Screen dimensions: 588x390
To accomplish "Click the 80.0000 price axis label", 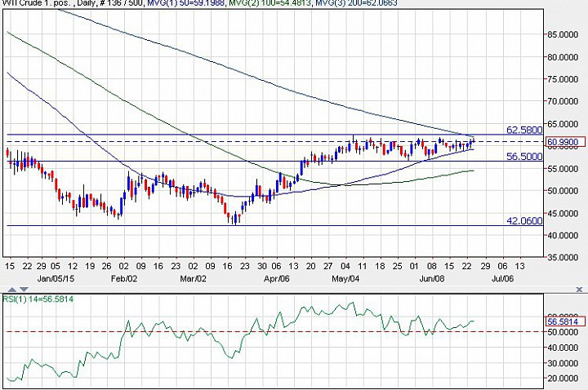I will click(563, 57).
